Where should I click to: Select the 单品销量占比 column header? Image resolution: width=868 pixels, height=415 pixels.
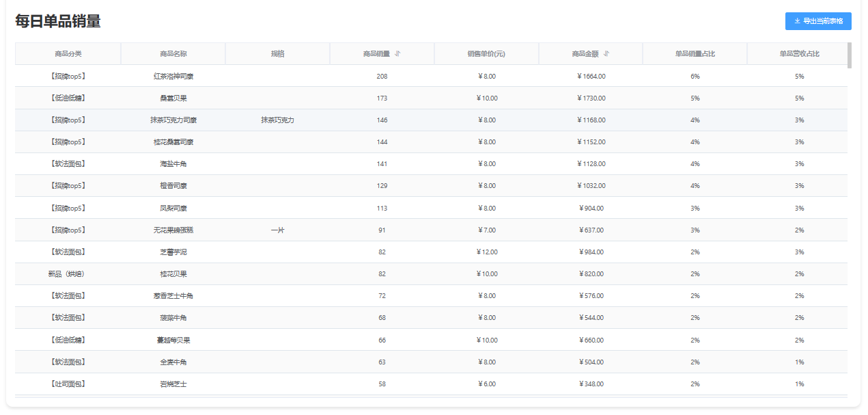coord(695,54)
